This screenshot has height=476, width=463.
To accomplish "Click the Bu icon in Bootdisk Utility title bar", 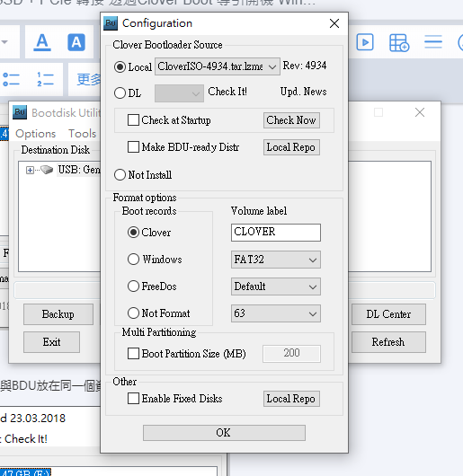I will click(20, 112).
